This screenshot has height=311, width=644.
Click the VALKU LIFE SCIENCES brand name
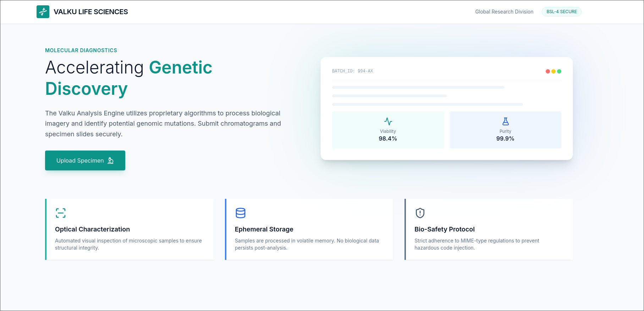click(91, 12)
